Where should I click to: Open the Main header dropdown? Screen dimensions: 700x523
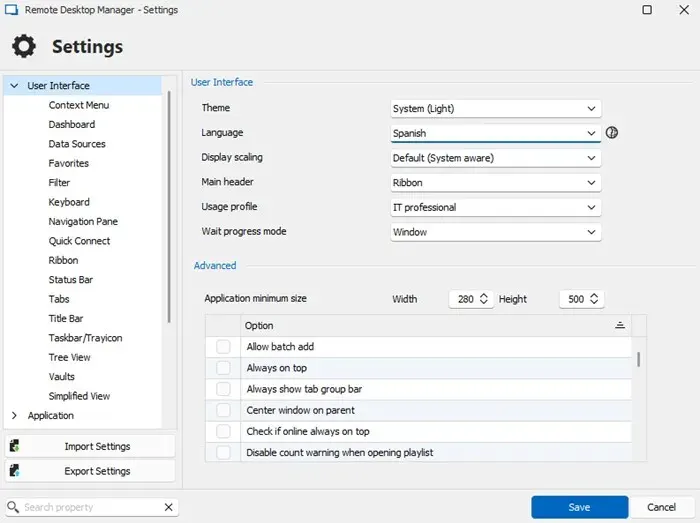pyautogui.click(x=496, y=183)
